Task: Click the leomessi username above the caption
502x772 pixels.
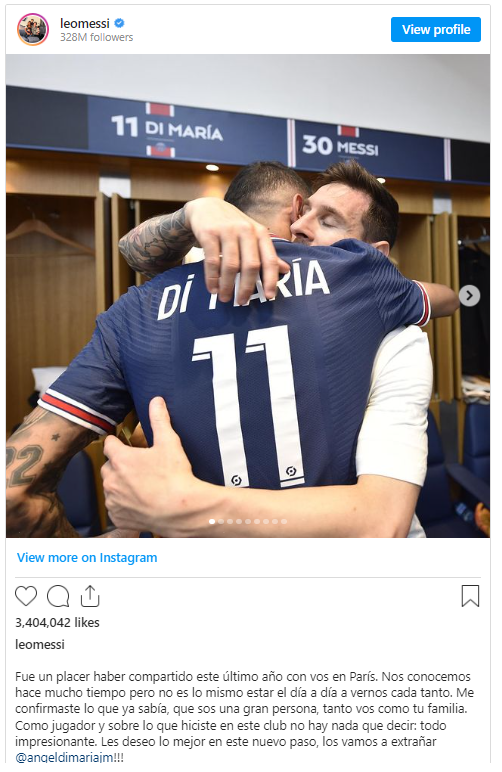Action: pos(40,644)
